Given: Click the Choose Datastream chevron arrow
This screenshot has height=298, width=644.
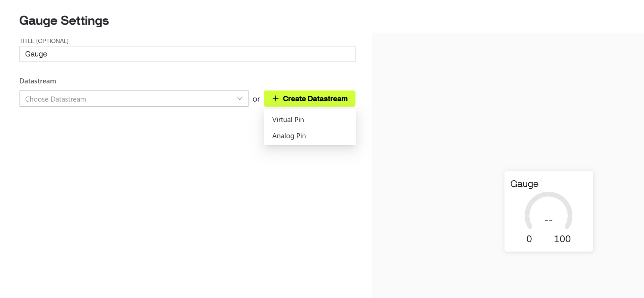Looking at the screenshot, I should coord(239,99).
